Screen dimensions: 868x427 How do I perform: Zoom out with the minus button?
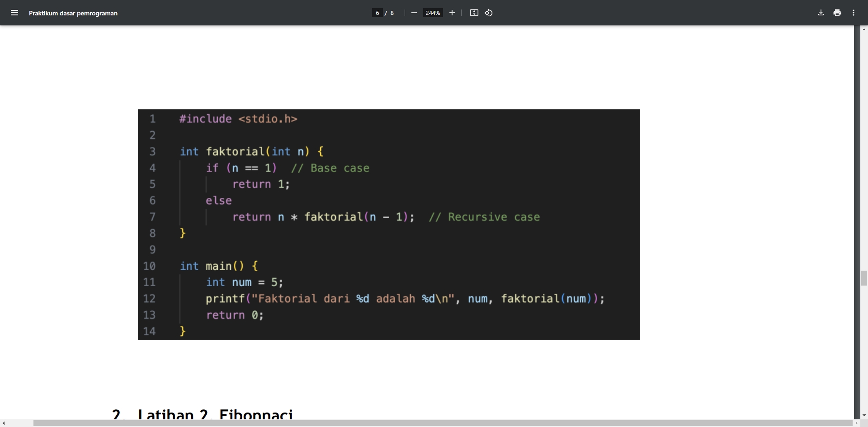click(x=414, y=13)
